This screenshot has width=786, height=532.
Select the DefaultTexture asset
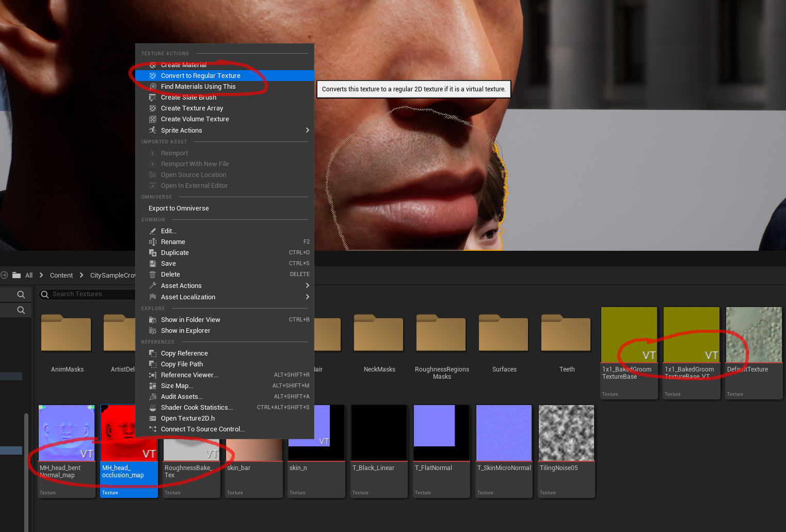pos(754,353)
